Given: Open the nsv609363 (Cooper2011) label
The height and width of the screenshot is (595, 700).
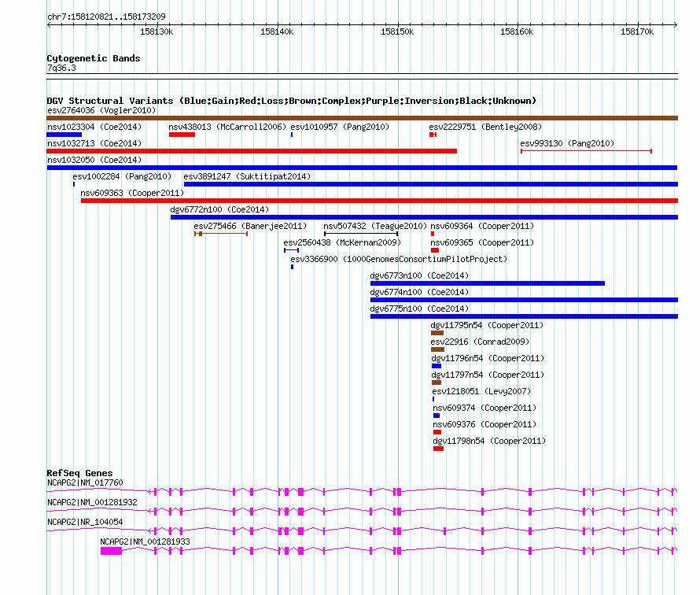Looking at the screenshot, I should [x=132, y=193].
